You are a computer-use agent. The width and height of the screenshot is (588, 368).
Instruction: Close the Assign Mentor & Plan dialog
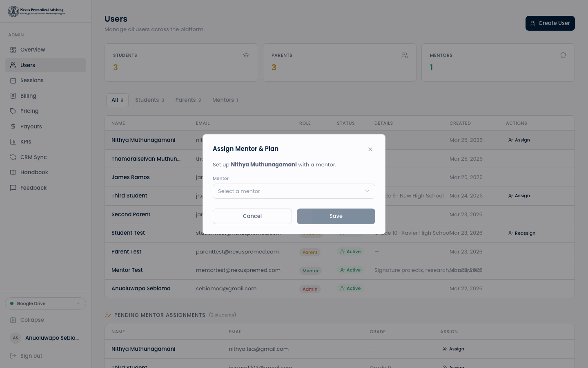coord(370,149)
